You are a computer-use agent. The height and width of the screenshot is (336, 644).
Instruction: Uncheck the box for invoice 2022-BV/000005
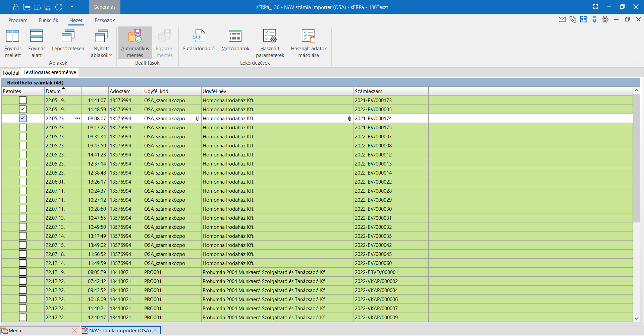[x=23, y=109]
